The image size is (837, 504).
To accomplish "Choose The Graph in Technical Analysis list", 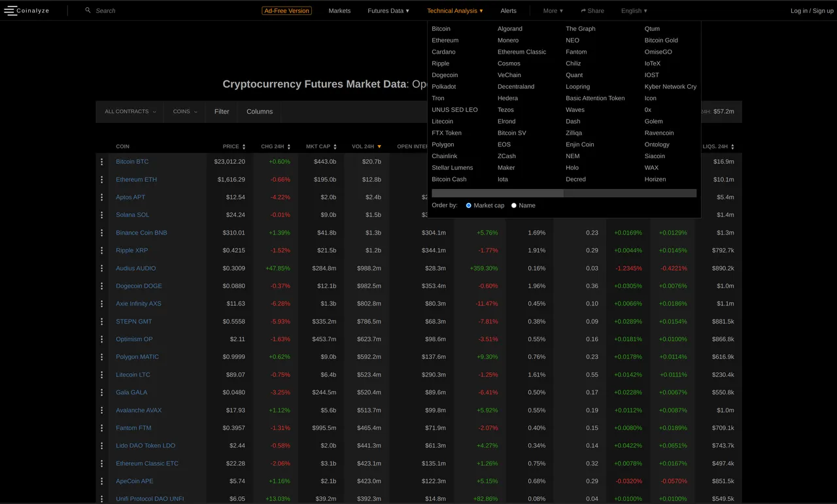I will (581, 29).
